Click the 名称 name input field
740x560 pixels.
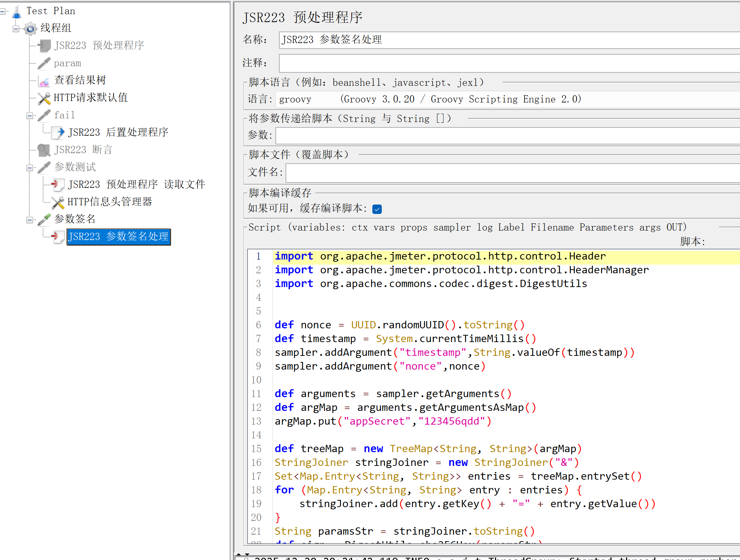[x=507, y=40]
